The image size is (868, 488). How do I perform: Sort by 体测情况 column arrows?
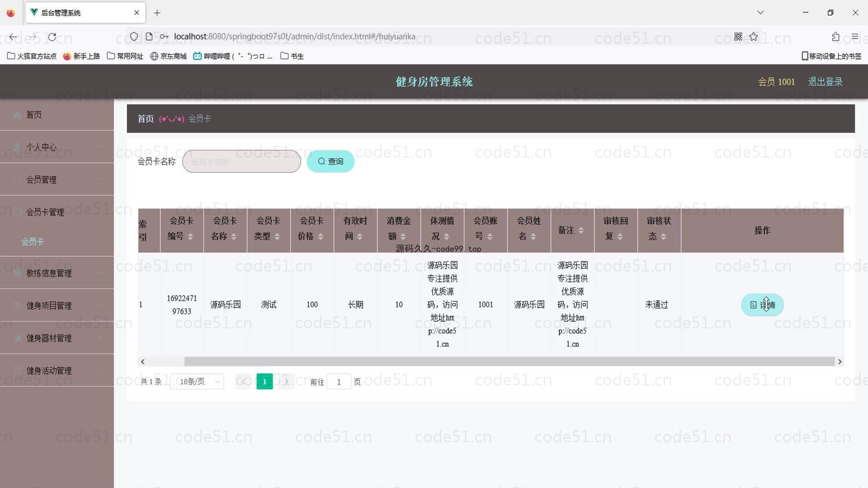coord(446,237)
